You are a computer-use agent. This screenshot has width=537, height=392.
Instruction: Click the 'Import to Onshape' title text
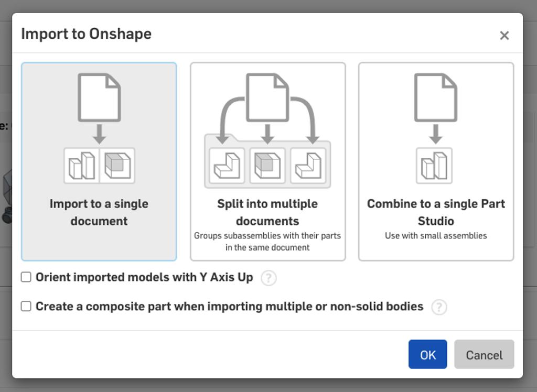85,34
